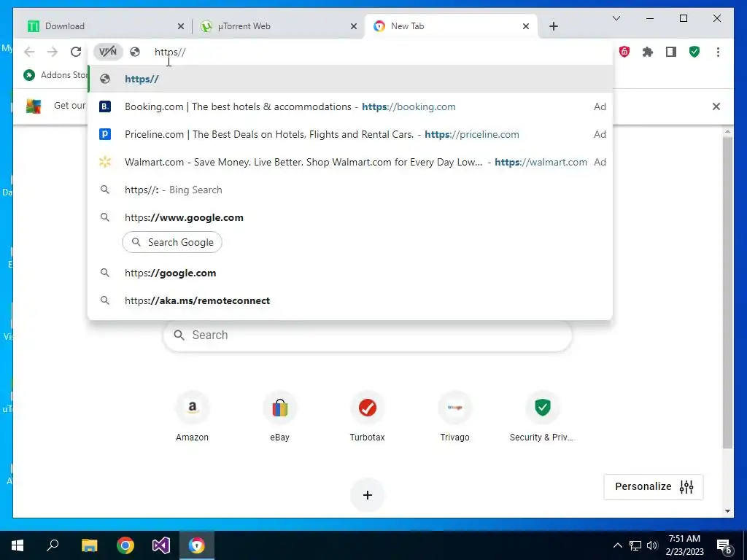Open the notification center icon

724,546
